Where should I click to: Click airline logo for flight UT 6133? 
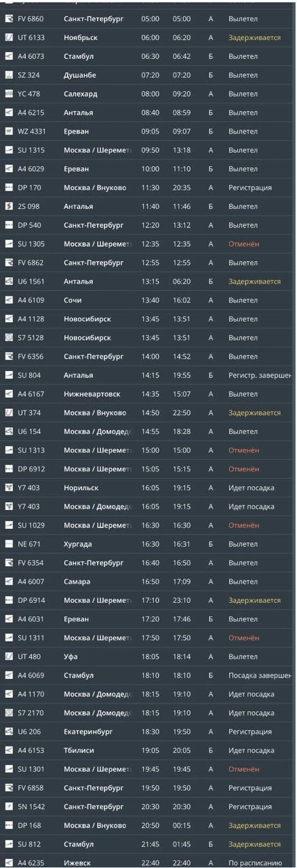pyautogui.click(x=9, y=38)
